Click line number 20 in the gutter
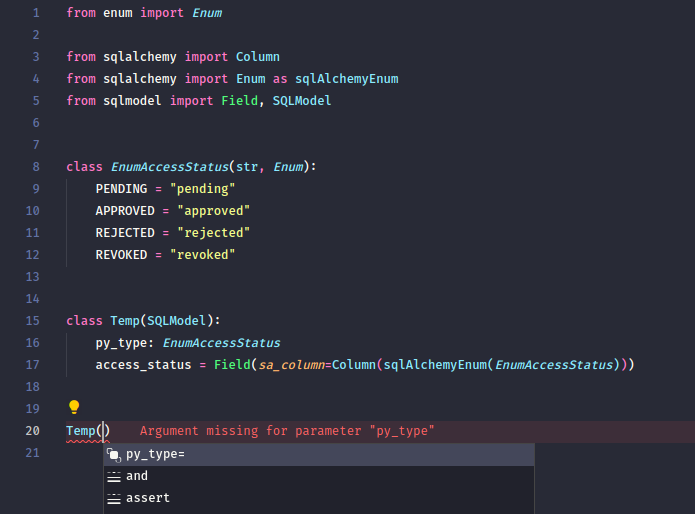Image resolution: width=695 pixels, height=514 pixels. (x=32, y=431)
